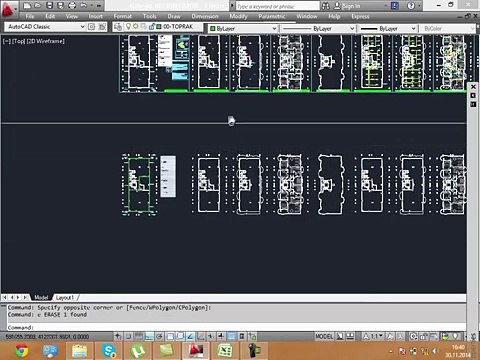Open Chrome from the taskbar
480x360 pixels.
[x=22, y=351]
